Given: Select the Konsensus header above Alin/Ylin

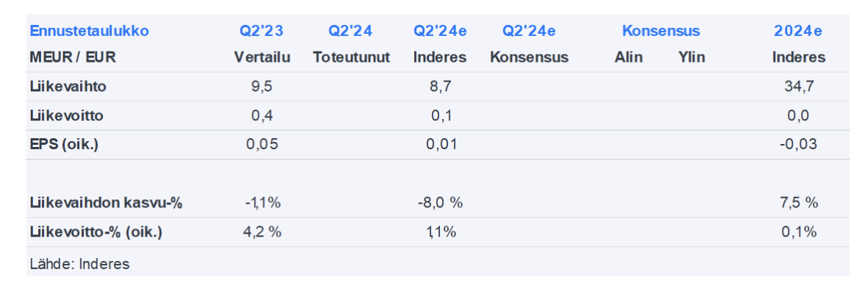Looking at the screenshot, I should [661, 31].
